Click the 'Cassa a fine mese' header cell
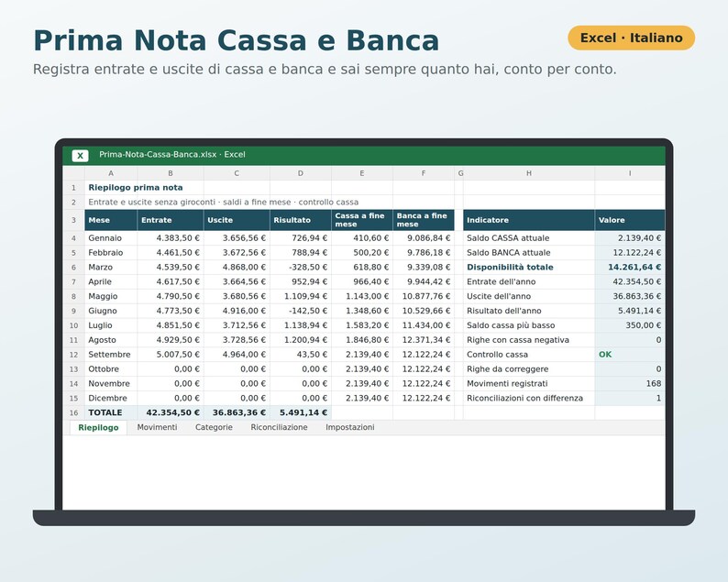 point(362,220)
